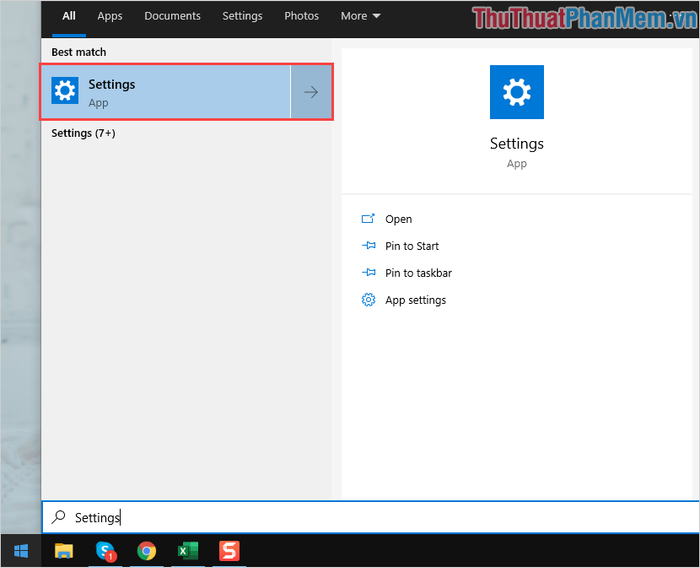Click the gear icon beside App settings
The width and height of the screenshot is (700, 568).
click(x=368, y=300)
